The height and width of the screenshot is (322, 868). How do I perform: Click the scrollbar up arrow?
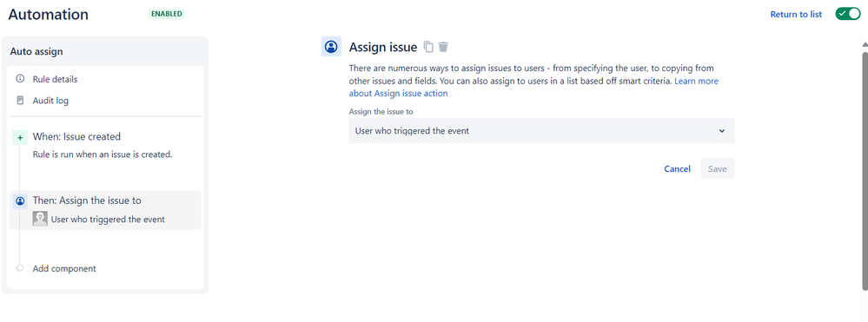[x=865, y=45]
